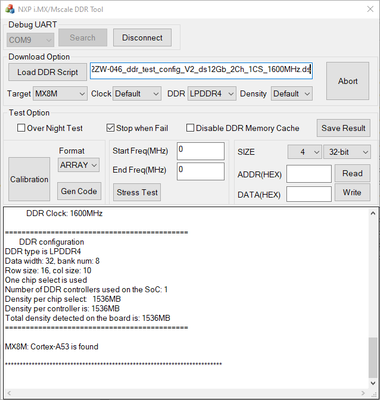The height and width of the screenshot is (400, 380).
Task: Open the DDR type LPDDR4 dropdown
Action: (x=212, y=94)
